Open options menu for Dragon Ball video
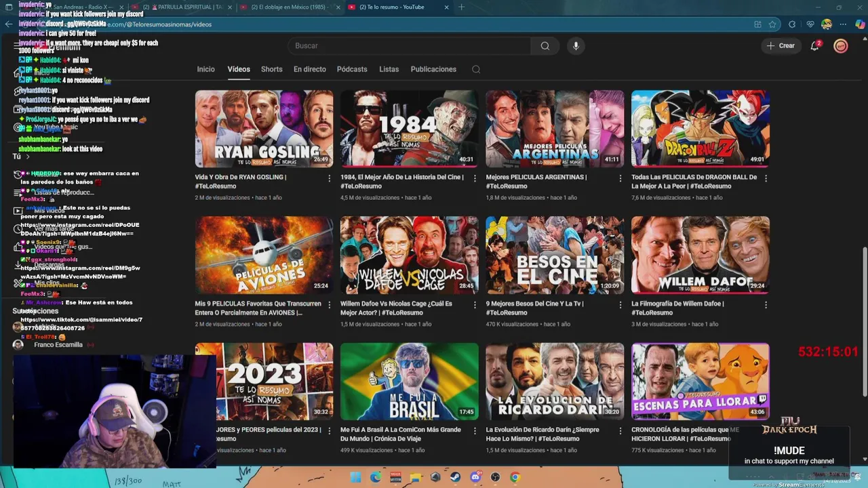Viewport: 868px width, 488px height. click(766, 178)
